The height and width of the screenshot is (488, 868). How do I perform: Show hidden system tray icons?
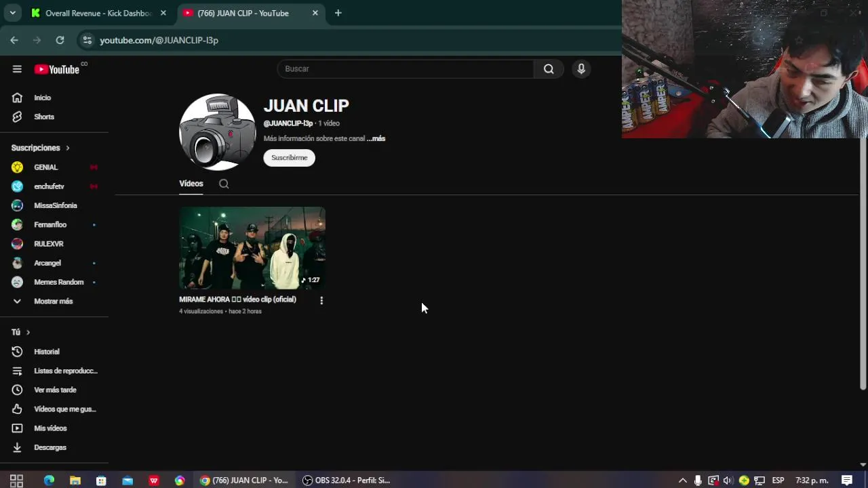[x=683, y=481]
